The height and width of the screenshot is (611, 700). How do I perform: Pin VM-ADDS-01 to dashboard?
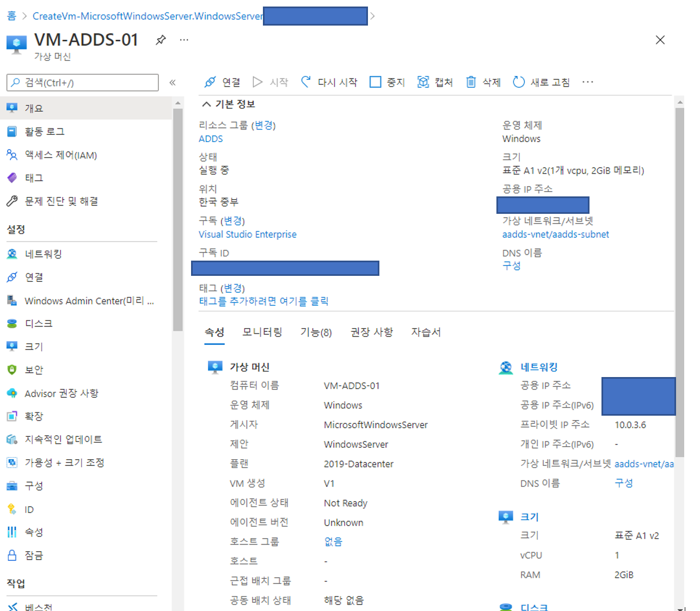click(161, 40)
